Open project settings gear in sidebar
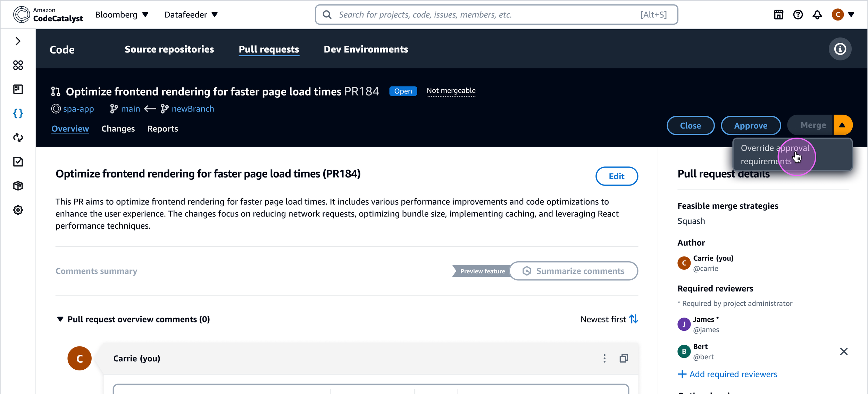Viewport: 868px width, 394px height. click(x=18, y=210)
